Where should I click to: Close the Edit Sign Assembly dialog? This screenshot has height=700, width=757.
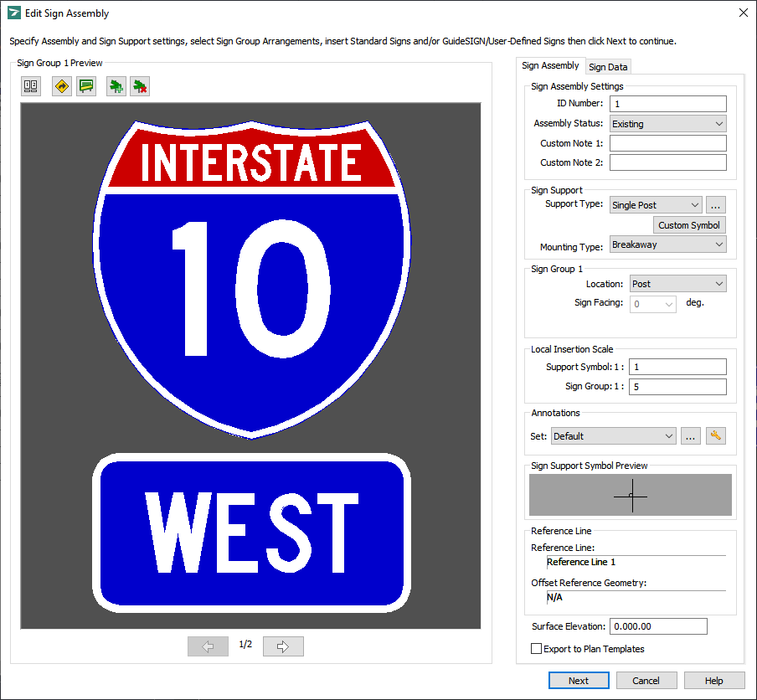(x=743, y=13)
